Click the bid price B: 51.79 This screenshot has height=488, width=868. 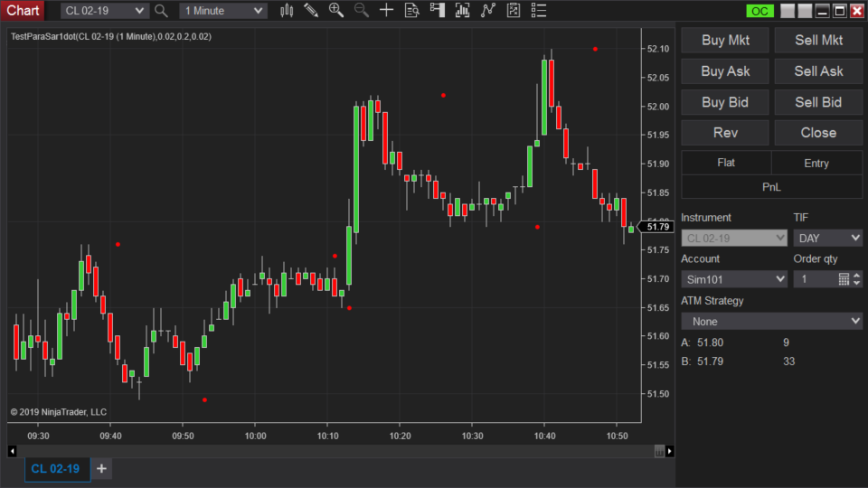[702, 361]
